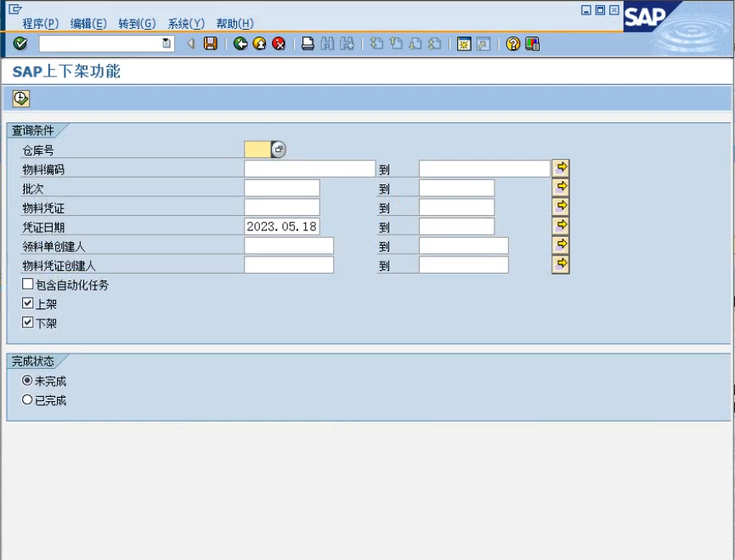Click the green Enter checkmark icon
This screenshot has width=735, height=560.
(20, 43)
